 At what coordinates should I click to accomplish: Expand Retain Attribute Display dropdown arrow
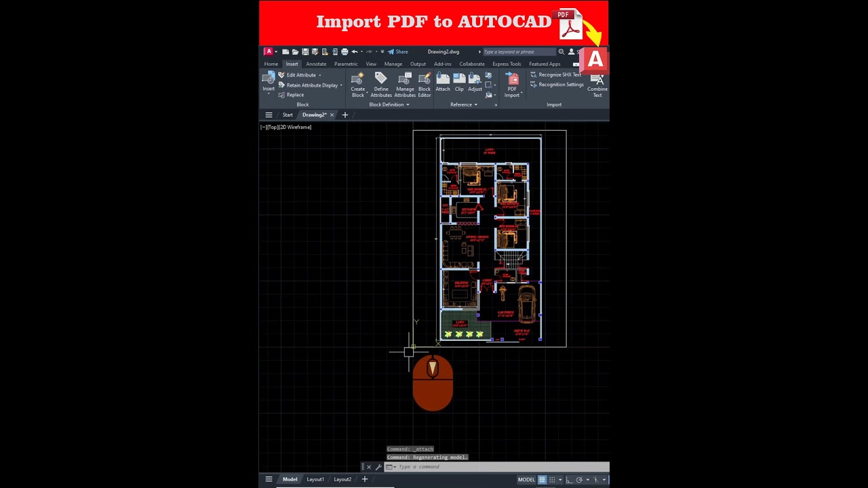[341, 85]
